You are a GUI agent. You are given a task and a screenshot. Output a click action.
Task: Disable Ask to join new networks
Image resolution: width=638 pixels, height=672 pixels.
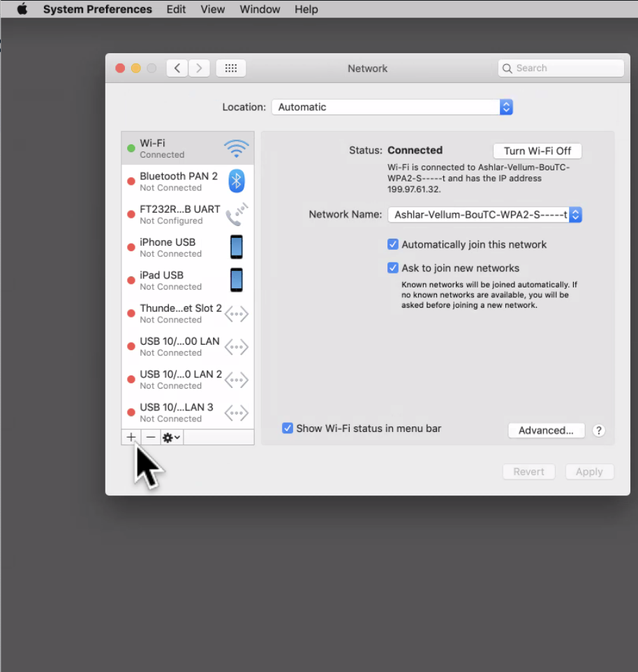392,267
